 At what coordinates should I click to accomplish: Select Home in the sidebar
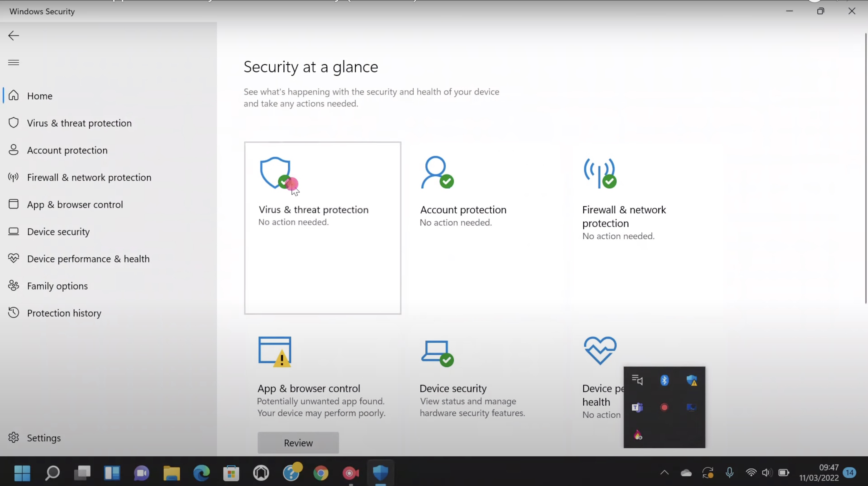tap(39, 96)
